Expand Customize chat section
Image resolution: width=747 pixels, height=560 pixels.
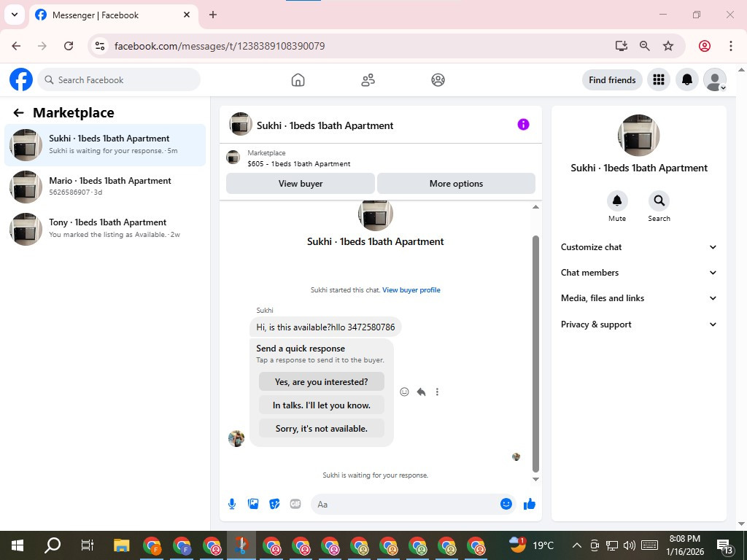(639, 246)
